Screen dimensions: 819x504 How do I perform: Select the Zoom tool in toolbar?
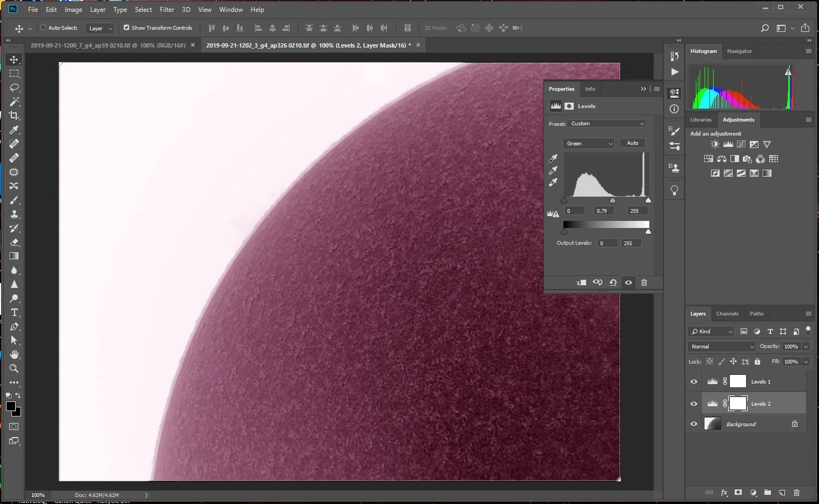(14, 368)
